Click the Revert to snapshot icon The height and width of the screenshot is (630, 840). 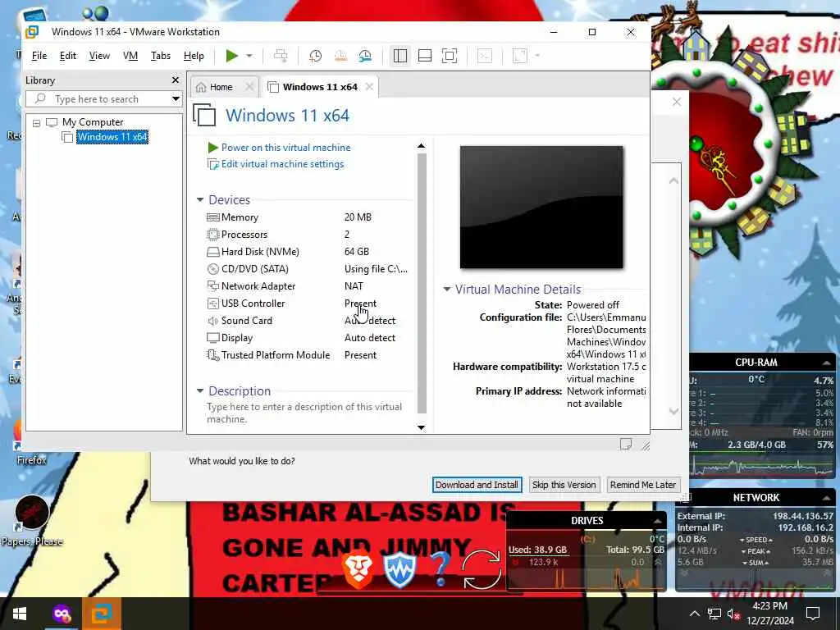340,56
